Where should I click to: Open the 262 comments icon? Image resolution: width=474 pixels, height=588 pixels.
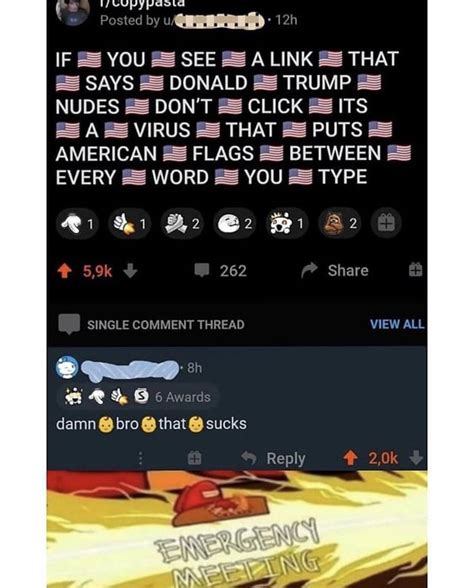point(202,270)
